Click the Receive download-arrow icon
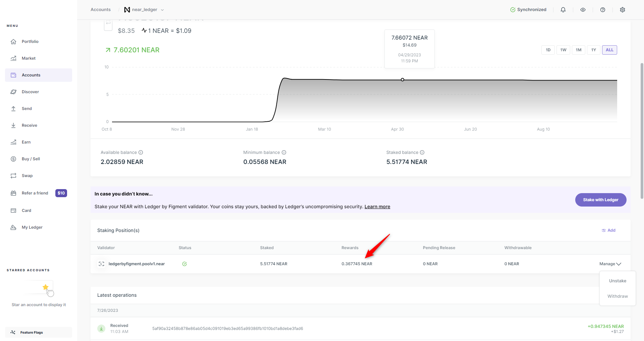 (13, 125)
